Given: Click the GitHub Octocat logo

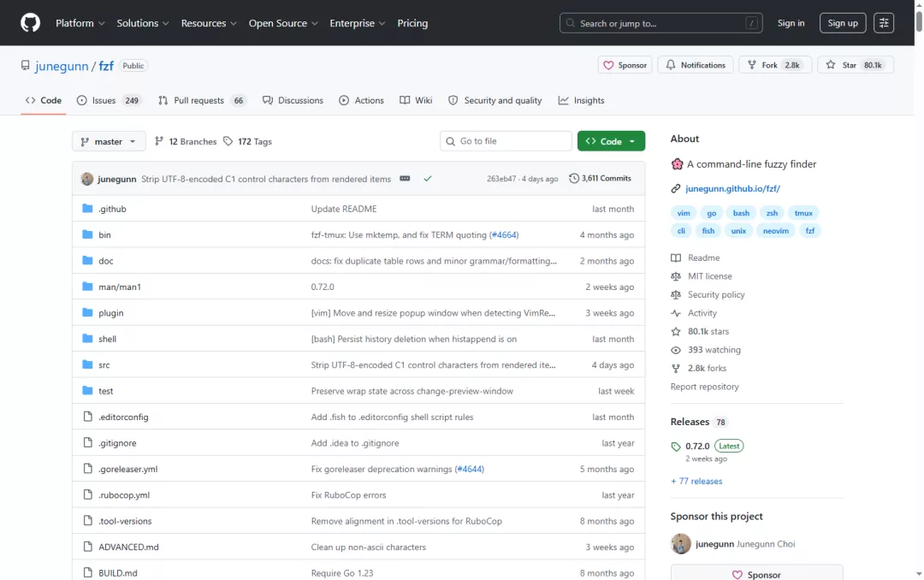Looking at the screenshot, I should point(30,23).
